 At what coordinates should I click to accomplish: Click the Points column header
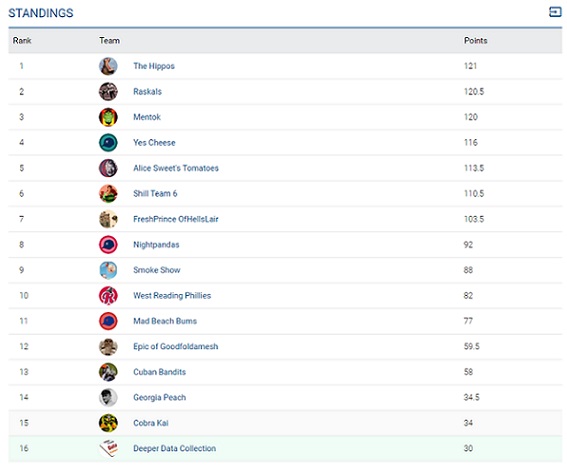476,41
